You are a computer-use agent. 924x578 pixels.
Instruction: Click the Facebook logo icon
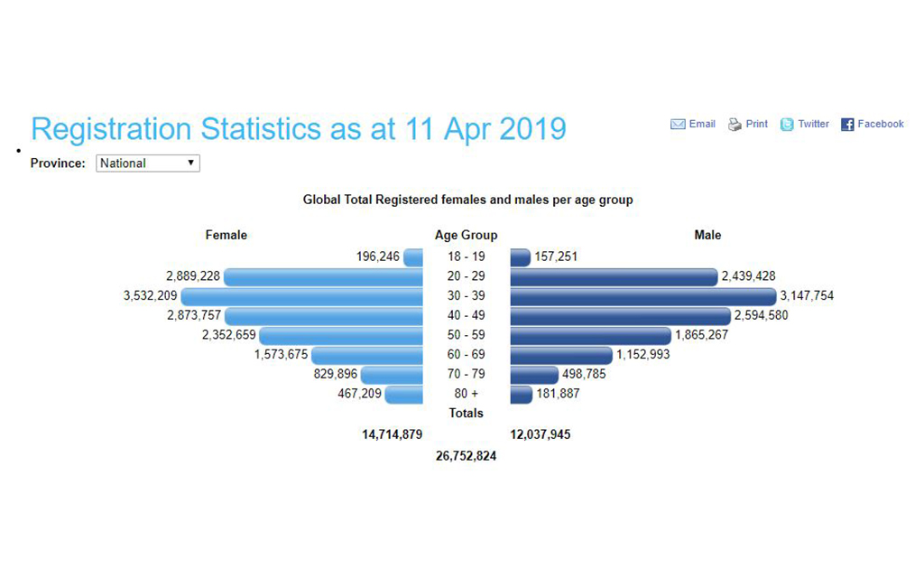coord(847,125)
